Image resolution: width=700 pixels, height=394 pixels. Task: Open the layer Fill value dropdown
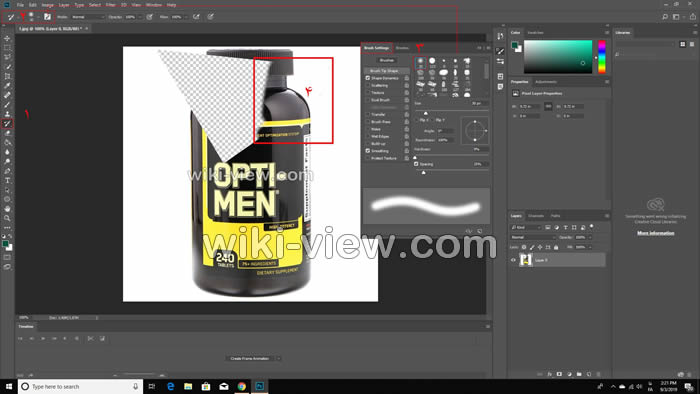coord(590,247)
